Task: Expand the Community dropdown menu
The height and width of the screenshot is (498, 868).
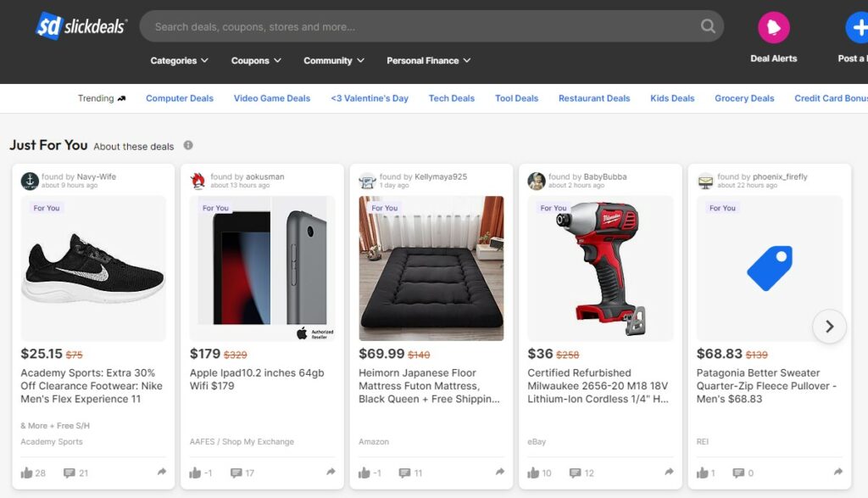Action: coord(334,60)
